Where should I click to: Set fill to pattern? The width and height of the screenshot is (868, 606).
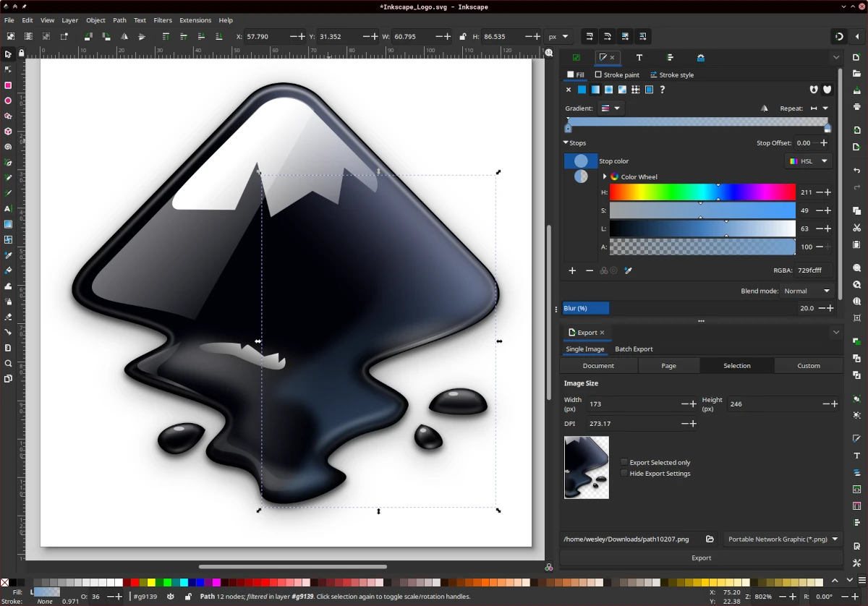point(635,90)
